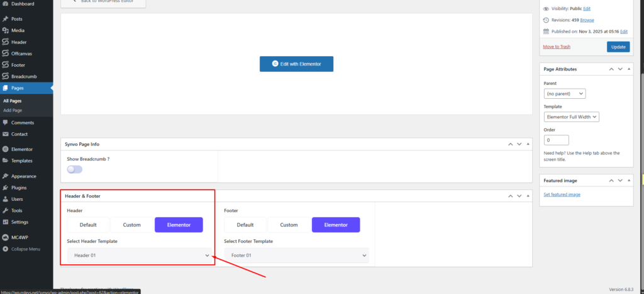Click the Move to Trash link
This screenshot has height=294, width=644.
tap(556, 47)
